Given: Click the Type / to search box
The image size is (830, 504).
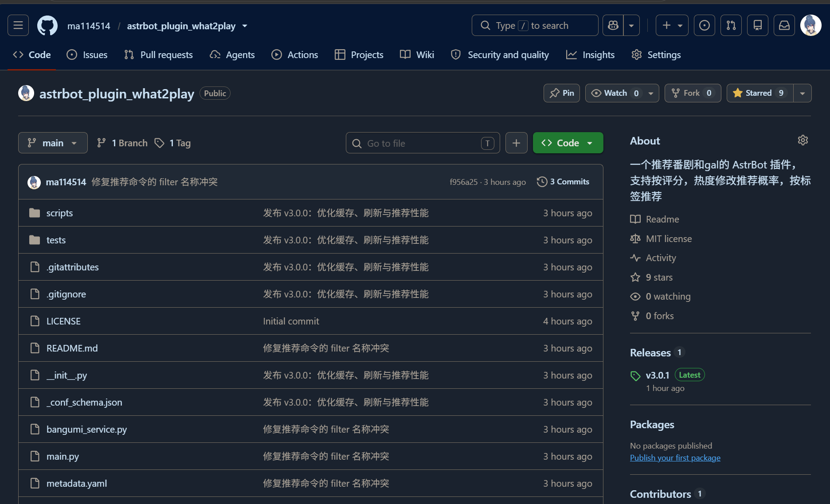Looking at the screenshot, I should pos(535,25).
